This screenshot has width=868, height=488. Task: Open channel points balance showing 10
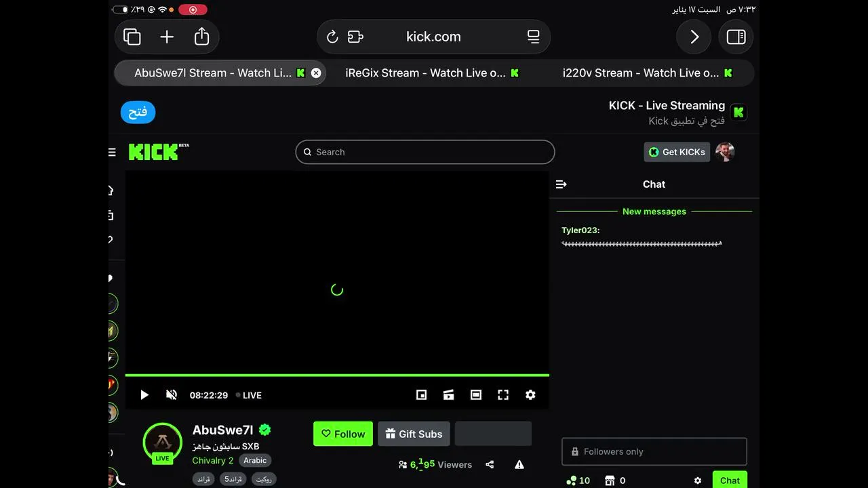coord(578,481)
